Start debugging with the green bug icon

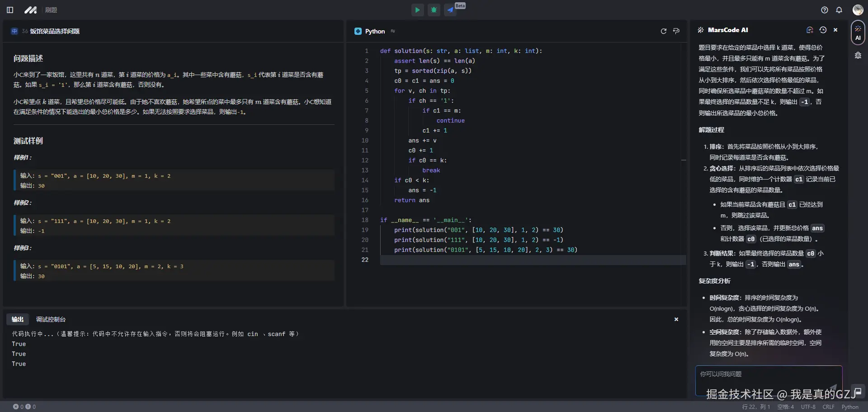(x=434, y=10)
